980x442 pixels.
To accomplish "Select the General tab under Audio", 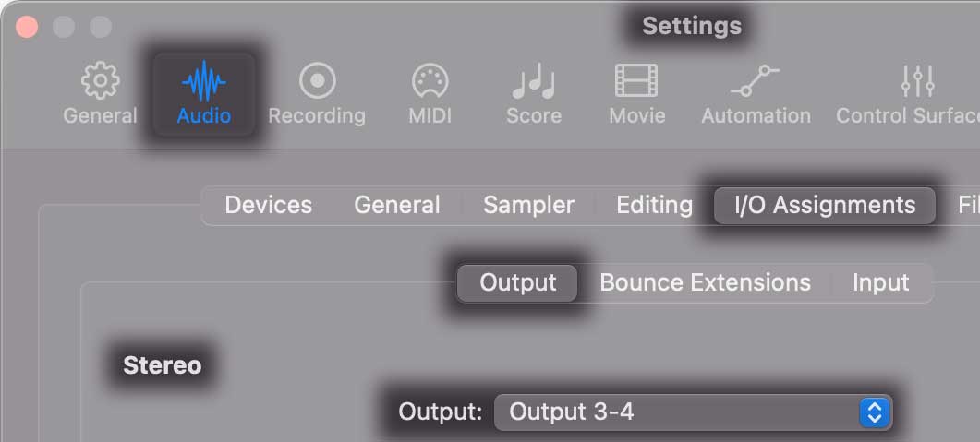I will (397, 205).
